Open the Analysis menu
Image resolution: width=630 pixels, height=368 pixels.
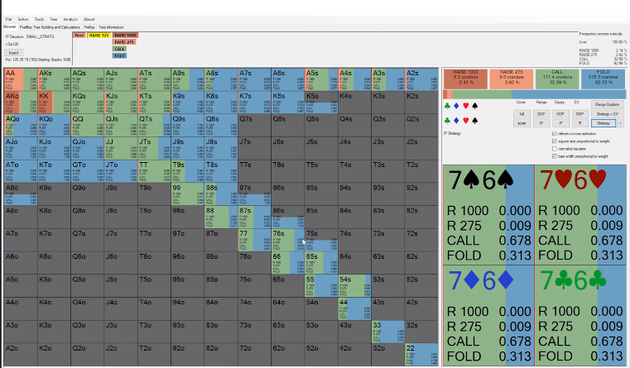[70, 19]
